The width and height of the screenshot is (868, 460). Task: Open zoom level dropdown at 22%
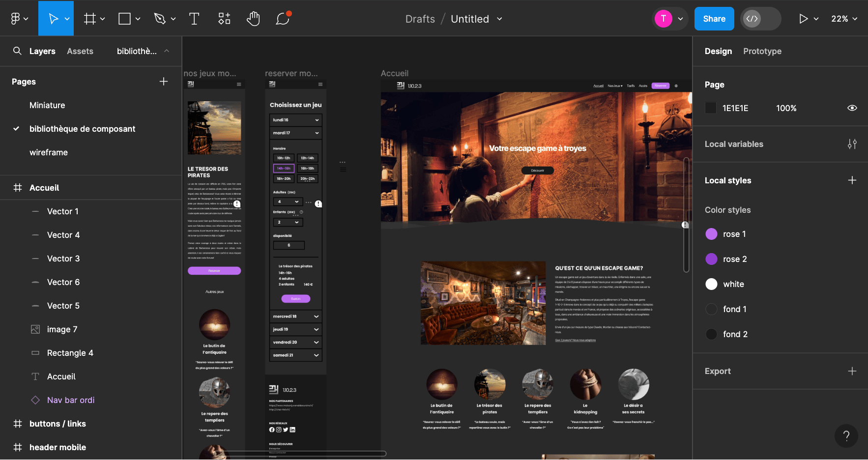click(844, 19)
